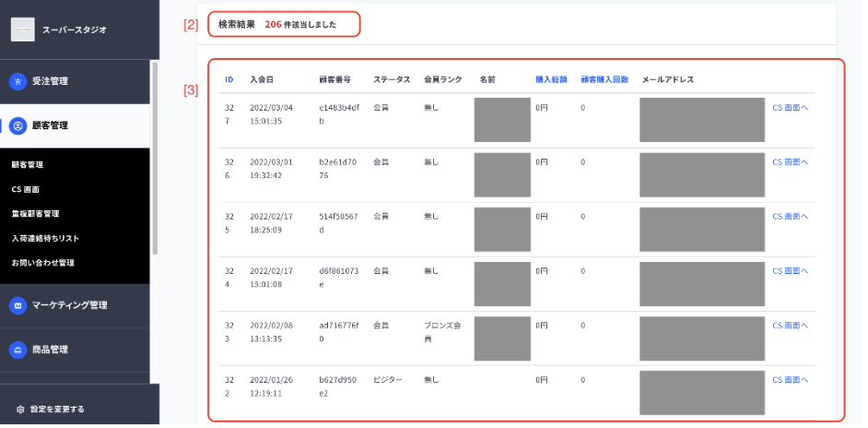Sort by the ID column header

[229, 79]
